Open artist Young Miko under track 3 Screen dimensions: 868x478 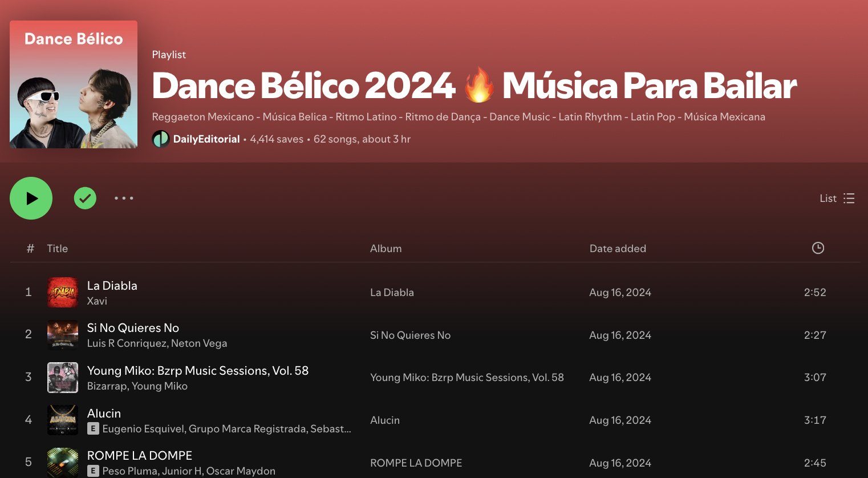(x=160, y=386)
